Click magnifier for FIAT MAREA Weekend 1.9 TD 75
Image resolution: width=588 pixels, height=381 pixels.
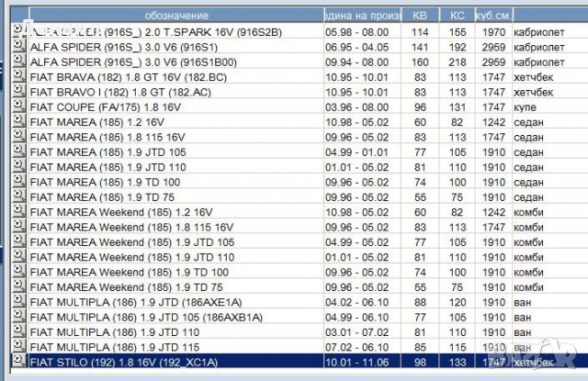tap(18, 286)
